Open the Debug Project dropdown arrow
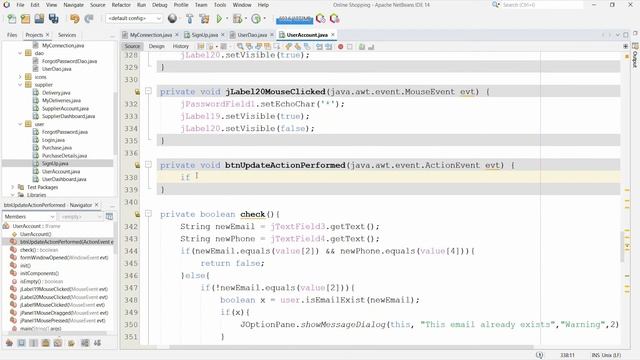The height and width of the screenshot is (360, 640). click(245, 19)
